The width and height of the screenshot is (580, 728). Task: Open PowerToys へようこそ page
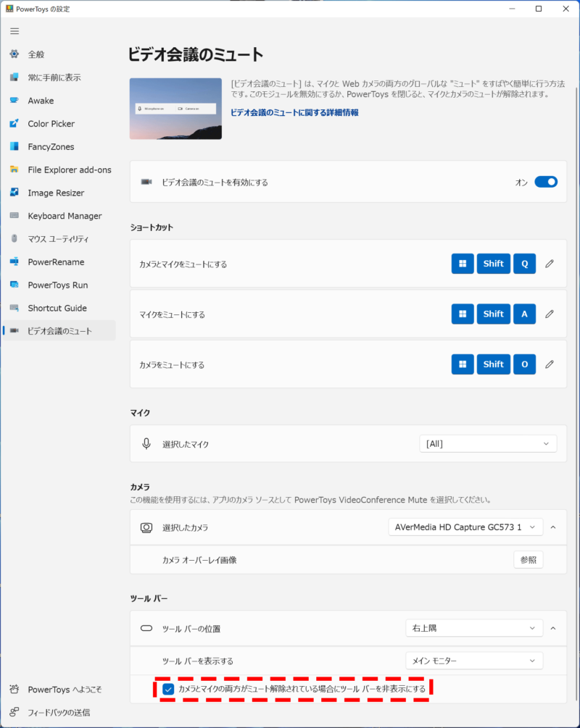(x=59, y=690)
